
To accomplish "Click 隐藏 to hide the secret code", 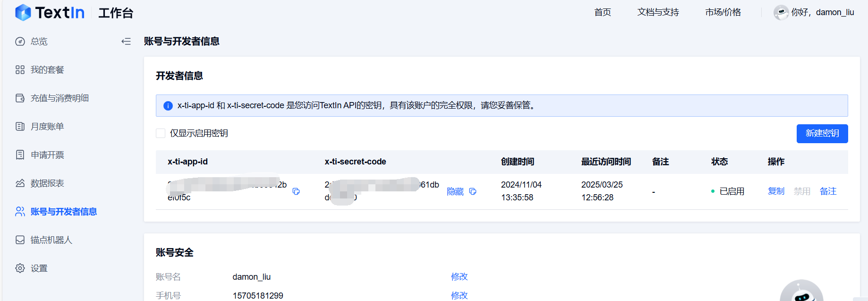I will coord(455,191).
